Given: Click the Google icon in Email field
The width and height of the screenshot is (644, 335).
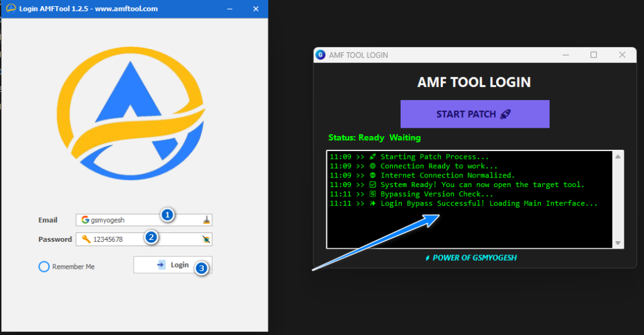Looking at the screenshot, I should 85,220.
